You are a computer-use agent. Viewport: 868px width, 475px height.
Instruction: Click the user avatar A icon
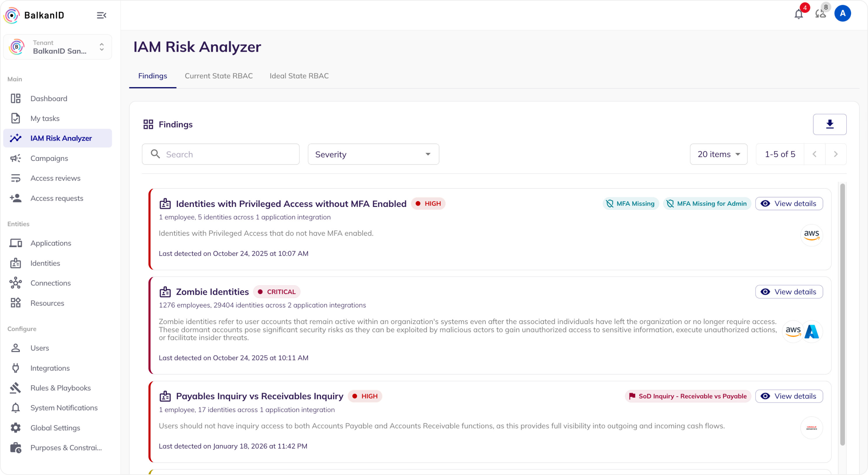pos(842,14)
